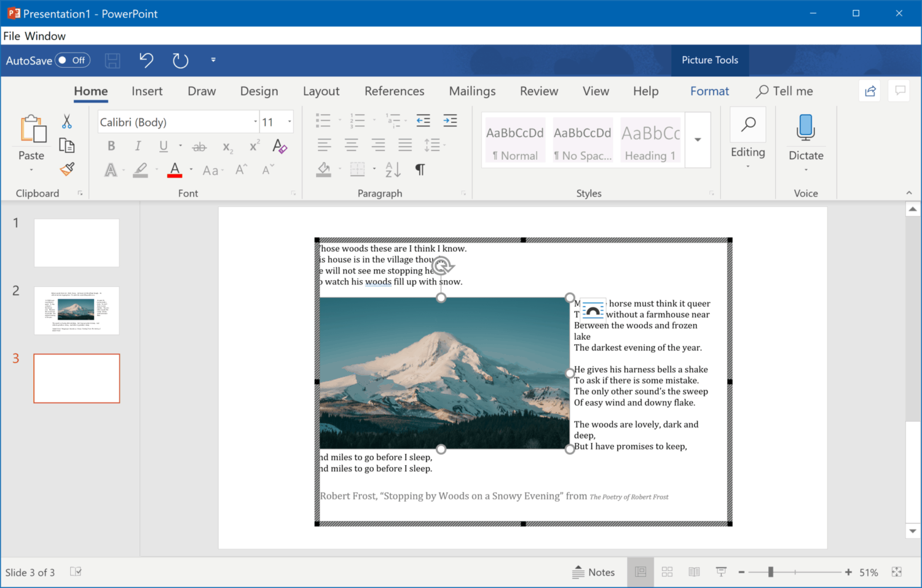Toggle Subscript formatting
The width and height of the screenshot is (922, 588).
pos(227,147)
